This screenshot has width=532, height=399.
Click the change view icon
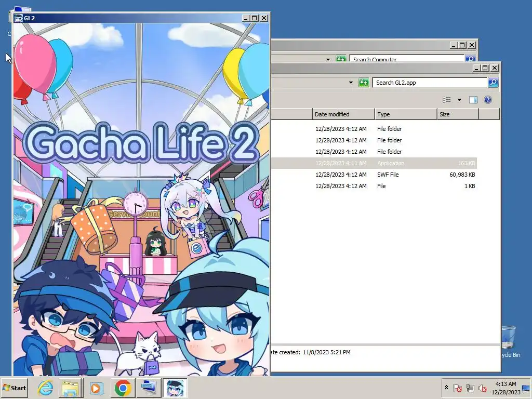(x=447, y=99)
